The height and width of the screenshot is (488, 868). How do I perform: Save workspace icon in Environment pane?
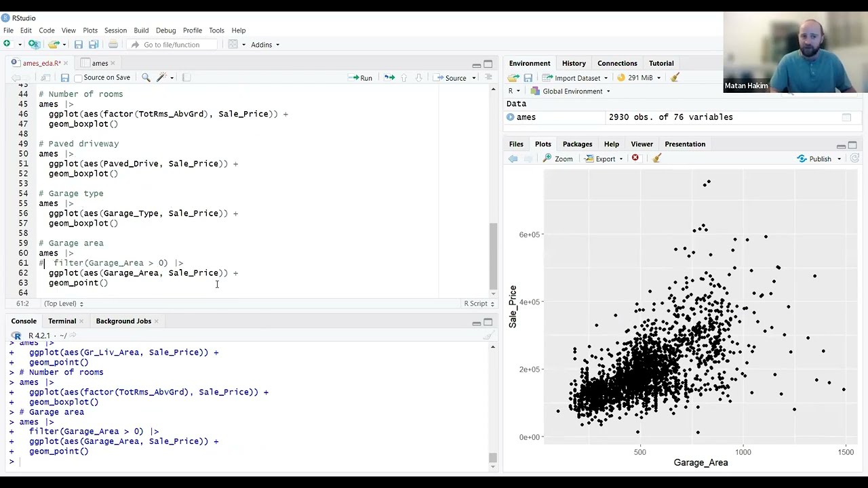(x=528, y=78)
